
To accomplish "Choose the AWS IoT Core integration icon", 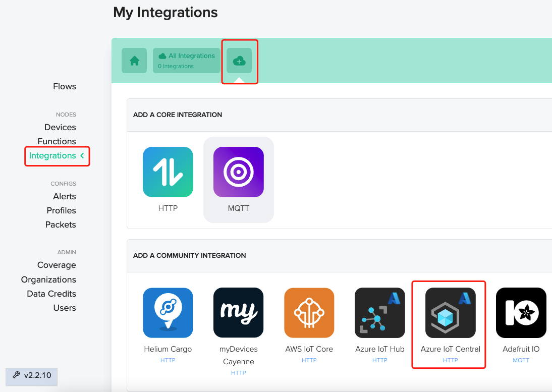I will [309, 312].
